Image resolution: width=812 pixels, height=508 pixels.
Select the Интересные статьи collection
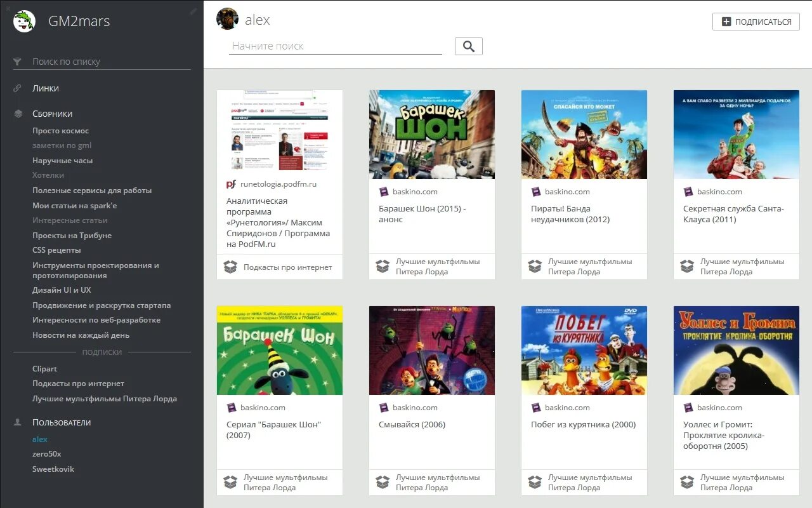click(70, 220)
